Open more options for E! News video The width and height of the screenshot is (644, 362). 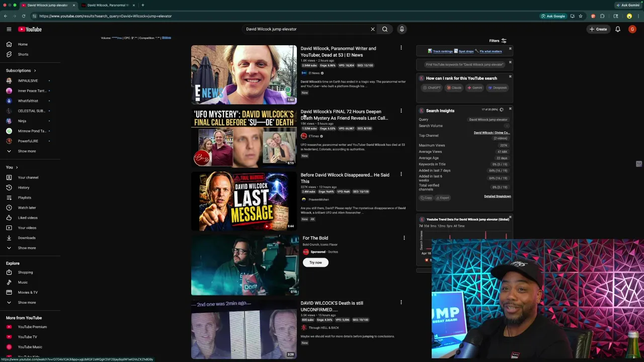click(x=401, y=48)
